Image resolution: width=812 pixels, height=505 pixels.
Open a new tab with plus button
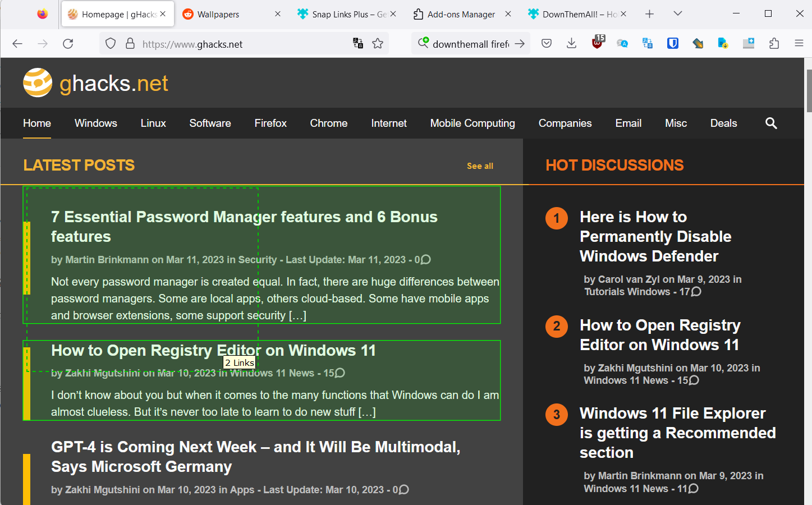pyautogui.click(x=649, y=14)
